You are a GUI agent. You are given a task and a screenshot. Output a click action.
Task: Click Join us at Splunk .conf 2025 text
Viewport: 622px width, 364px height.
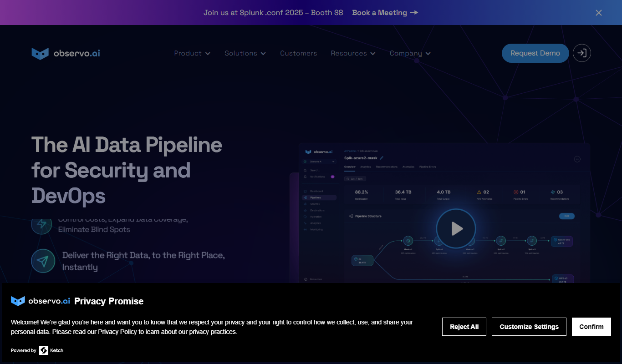click(273, 13)
